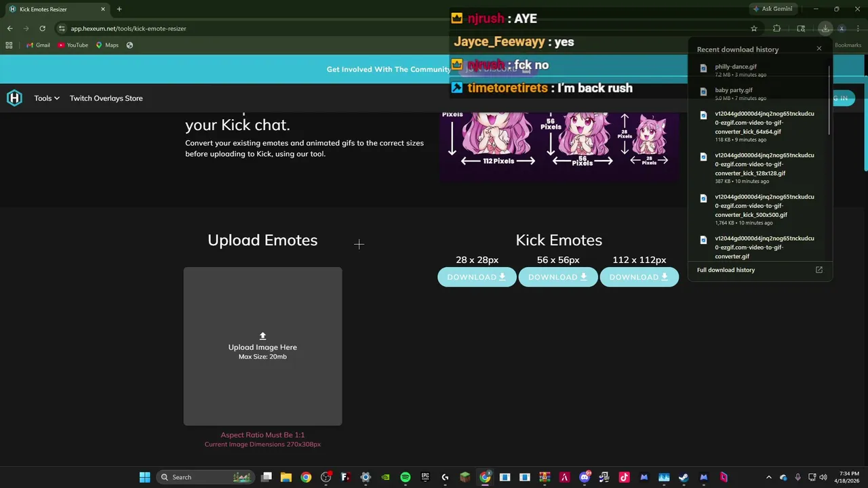This screenshot has height=488, width=868.
Task: Open File Explorer from taskbar
Action: click(286, 477)
